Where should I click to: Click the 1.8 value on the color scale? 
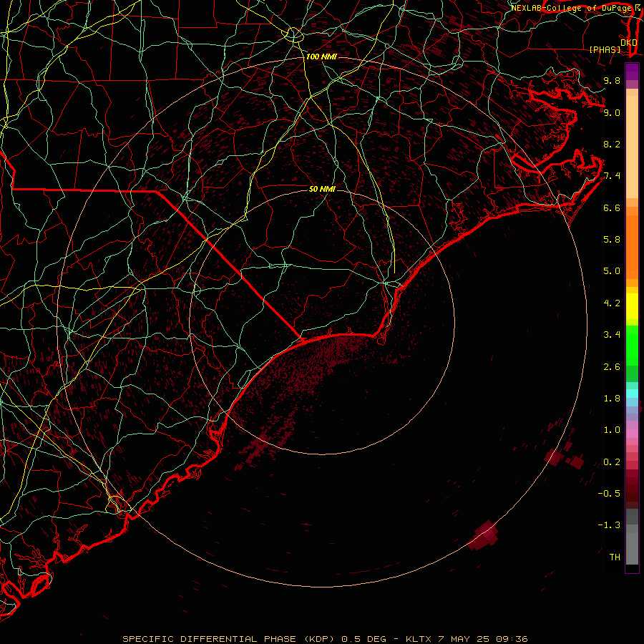point(612,399)
